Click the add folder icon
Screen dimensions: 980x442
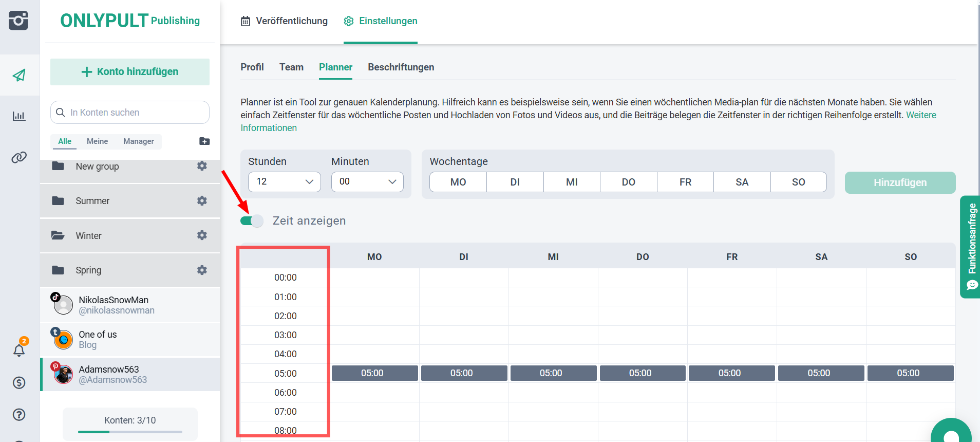[x=204, y=141]
